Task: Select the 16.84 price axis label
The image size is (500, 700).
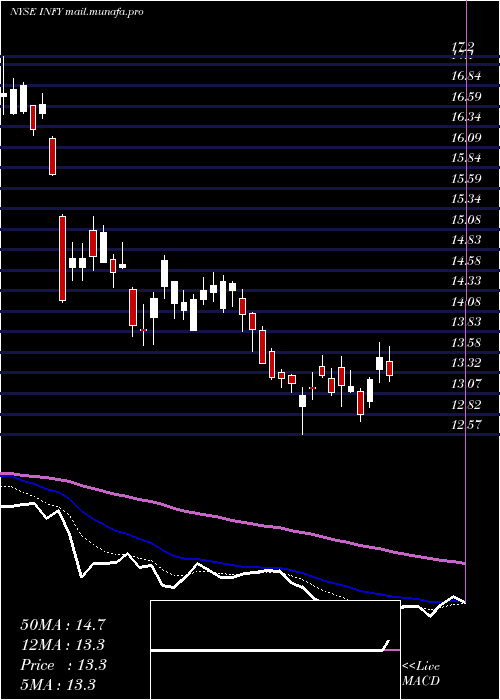Action: click(x=466, y=76)
